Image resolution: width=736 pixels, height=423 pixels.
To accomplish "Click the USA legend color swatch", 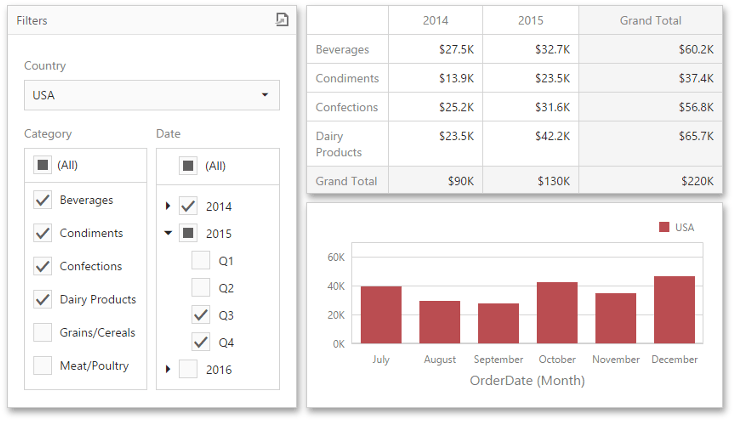I will coord(664,227).
